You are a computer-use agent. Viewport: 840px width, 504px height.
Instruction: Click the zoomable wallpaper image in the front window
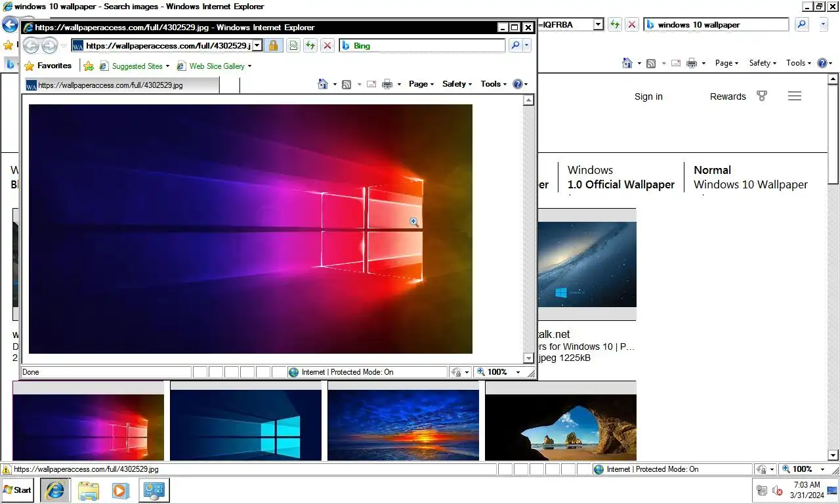coord(251,228)
